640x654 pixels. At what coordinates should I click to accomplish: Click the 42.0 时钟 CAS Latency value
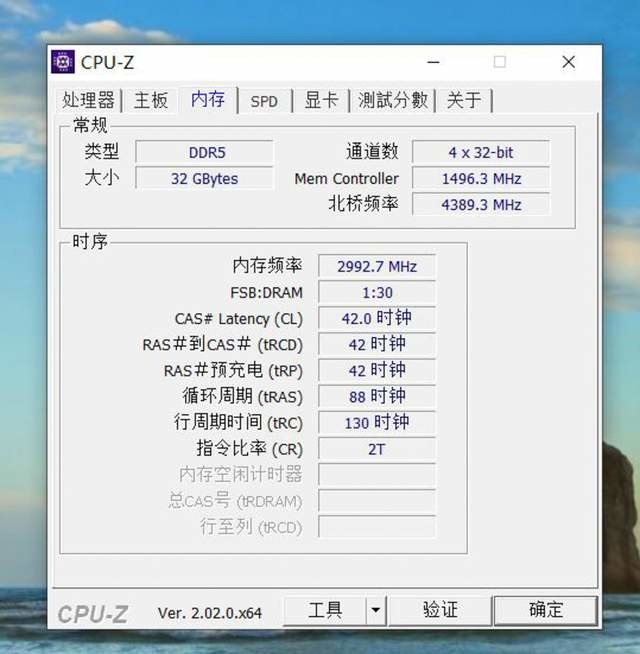[x=377, y=319]
